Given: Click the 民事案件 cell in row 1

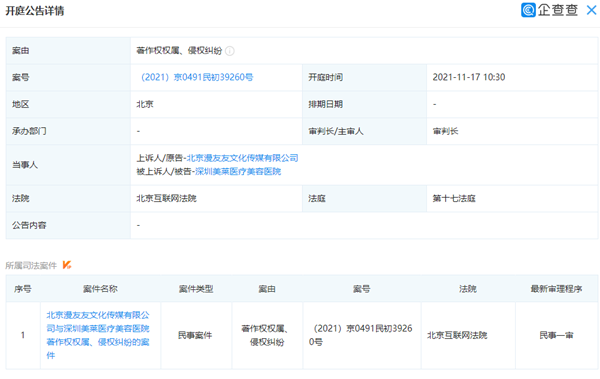Looking at the screenshot, I should pos(195,335).
